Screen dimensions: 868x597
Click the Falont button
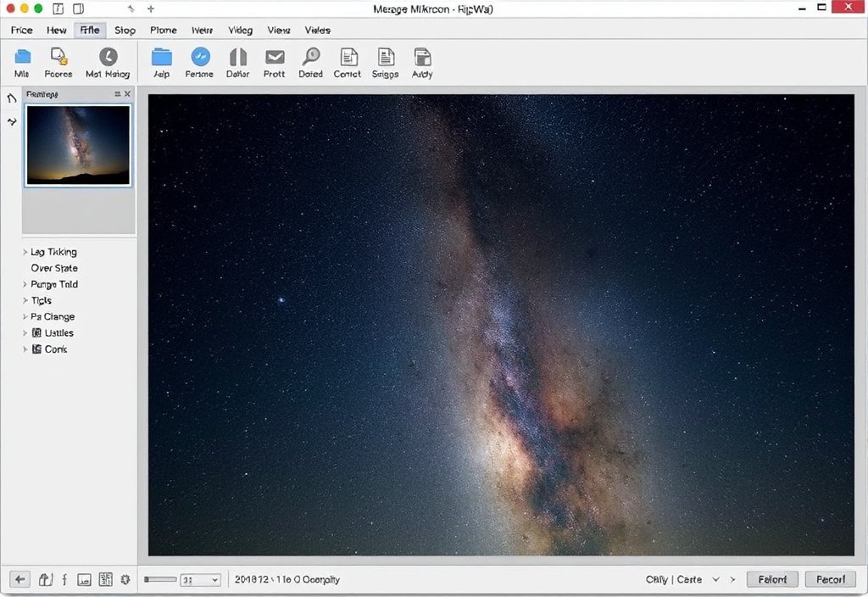[771, 579]
